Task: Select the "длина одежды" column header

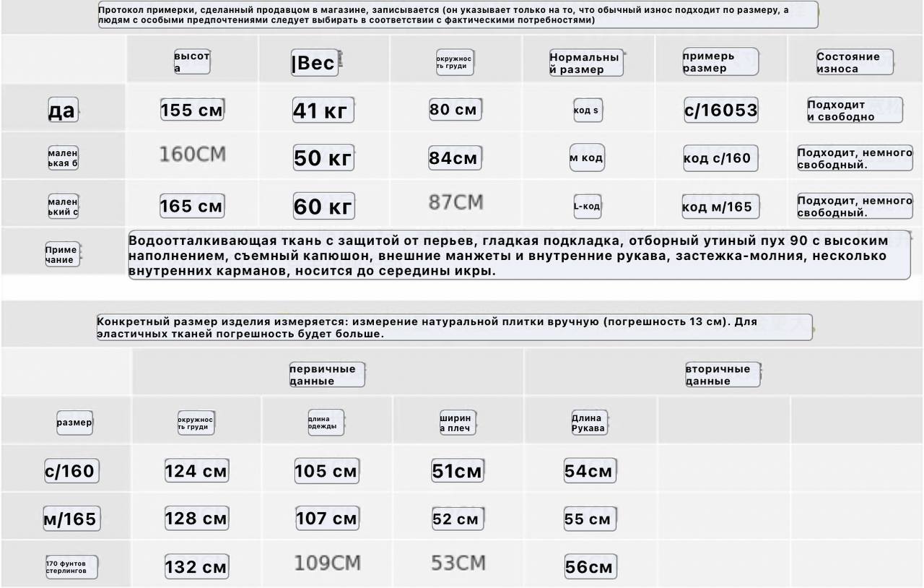Action: click(x=326, y=423)
